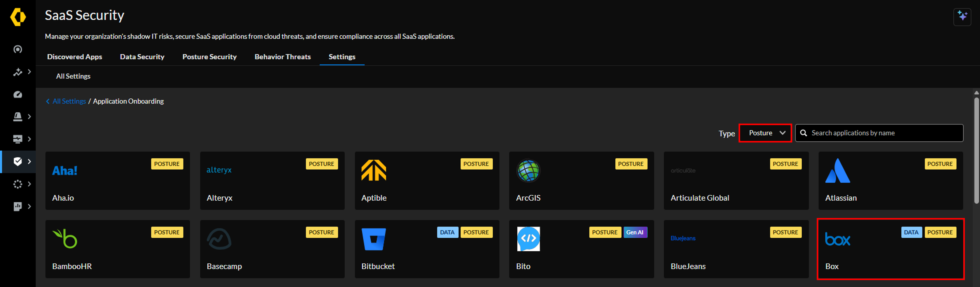Select the All Settings sub-tab
Screen dimensions: 980x287
(73, 76)
